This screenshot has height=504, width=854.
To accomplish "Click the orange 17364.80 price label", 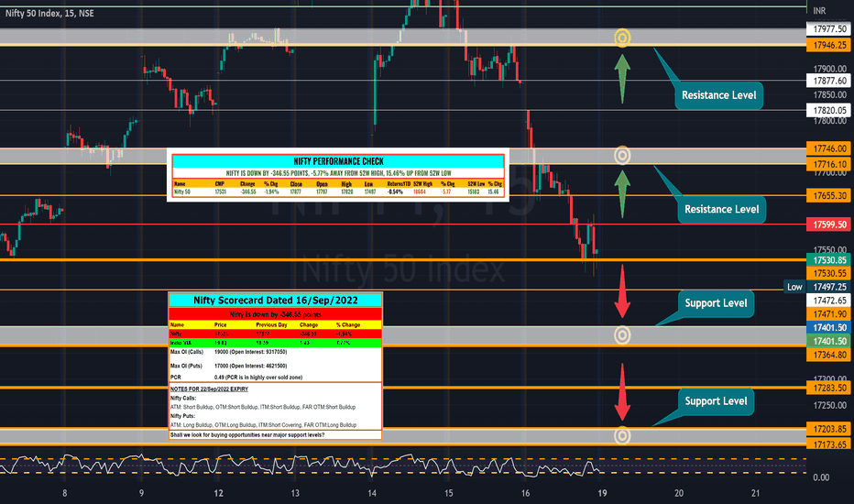I will 829,355.
